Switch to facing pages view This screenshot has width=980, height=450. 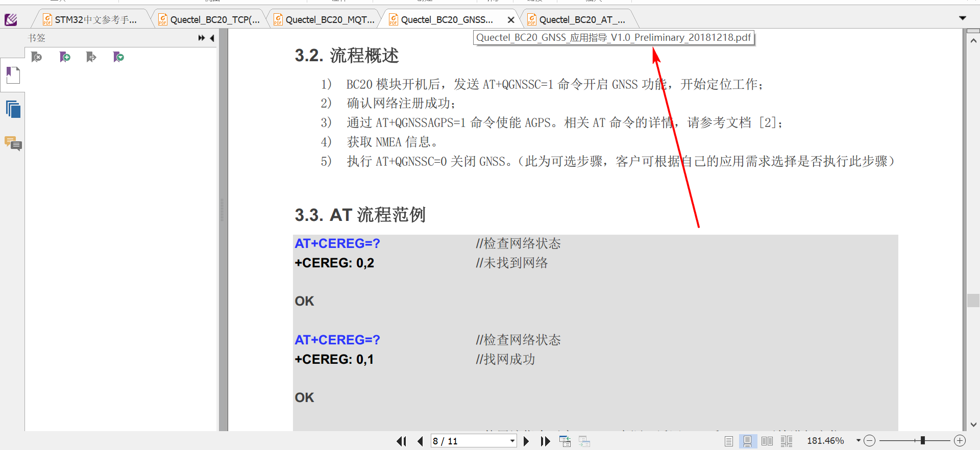[767, 441]
